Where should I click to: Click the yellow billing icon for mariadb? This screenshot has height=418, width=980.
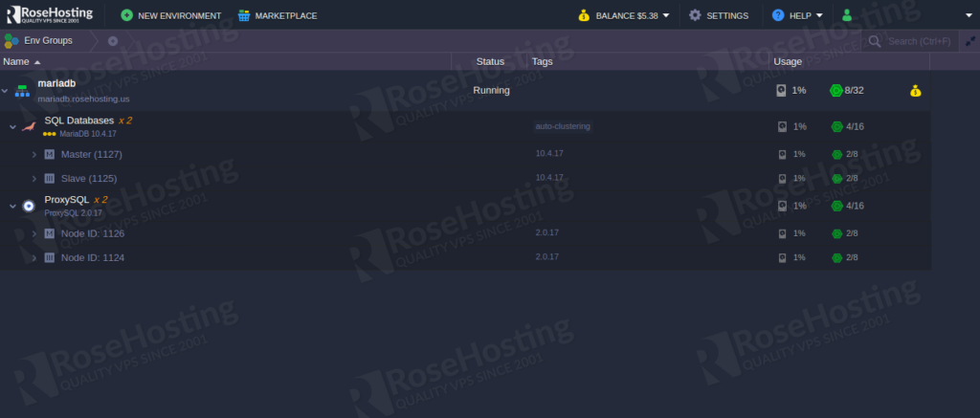(x=916, y=91)
